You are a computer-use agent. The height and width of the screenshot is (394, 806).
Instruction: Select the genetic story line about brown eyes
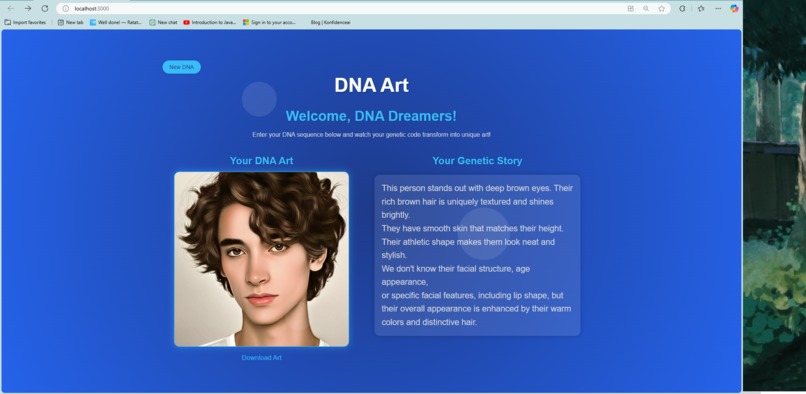pos(477,188)
